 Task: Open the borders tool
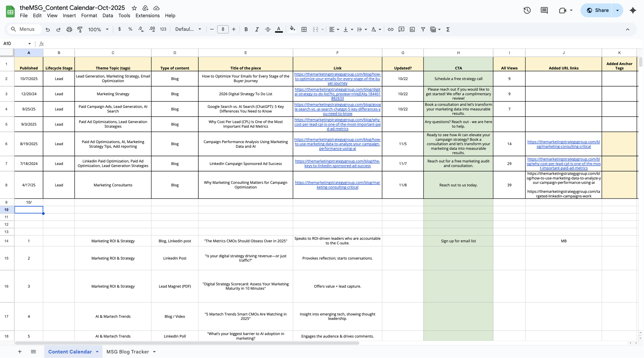click(x=304, y=29)
